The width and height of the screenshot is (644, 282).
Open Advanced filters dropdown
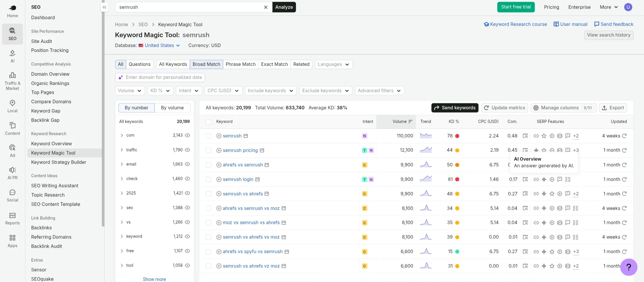coord(379,91)
